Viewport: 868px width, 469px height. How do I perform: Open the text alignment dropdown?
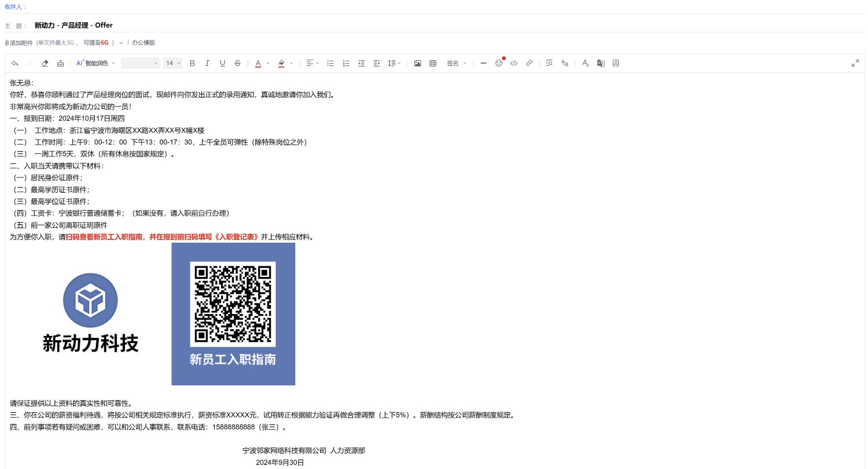312,63
